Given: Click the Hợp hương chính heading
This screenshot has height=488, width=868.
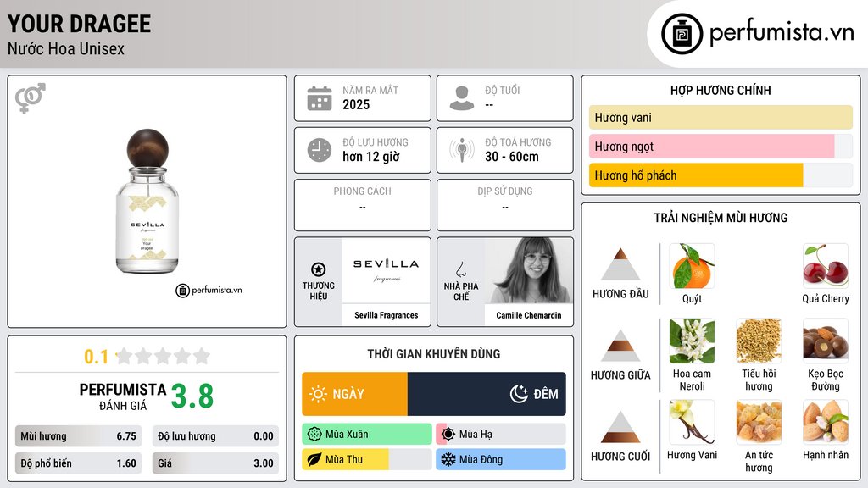Looking at the screenshot, I should (x=721, y=90).
